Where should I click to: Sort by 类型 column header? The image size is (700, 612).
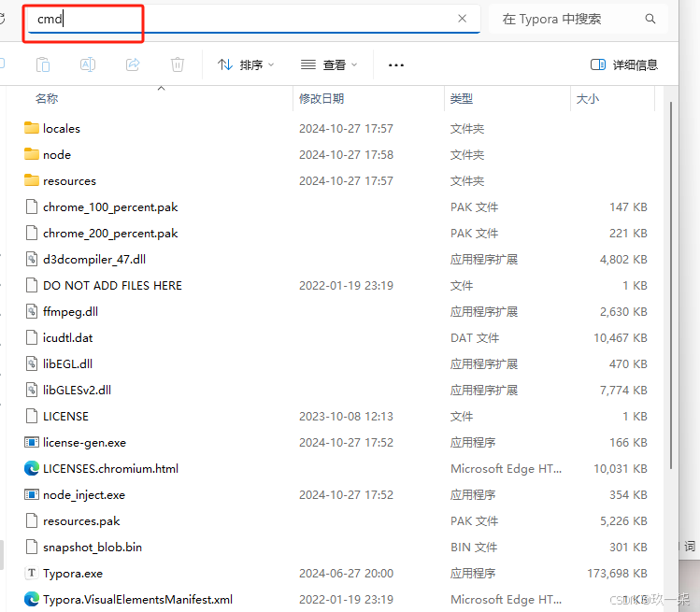point(462,99)
